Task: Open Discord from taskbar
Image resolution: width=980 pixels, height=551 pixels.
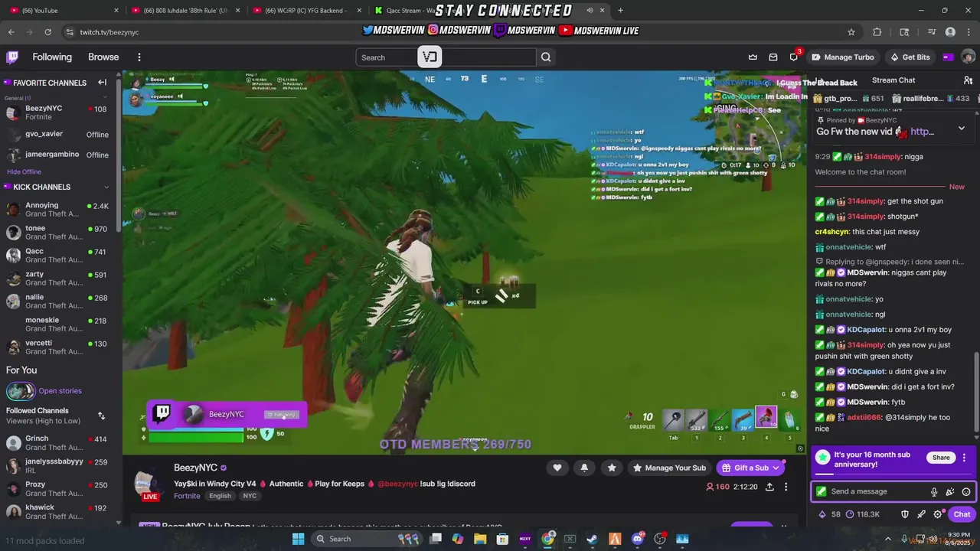Action: click(637, 539)
